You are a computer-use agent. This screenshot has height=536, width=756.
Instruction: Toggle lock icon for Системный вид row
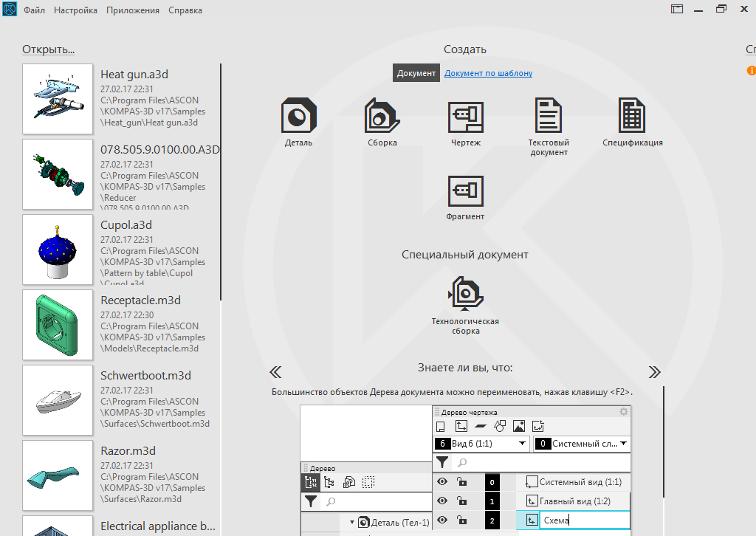[461, 482]
